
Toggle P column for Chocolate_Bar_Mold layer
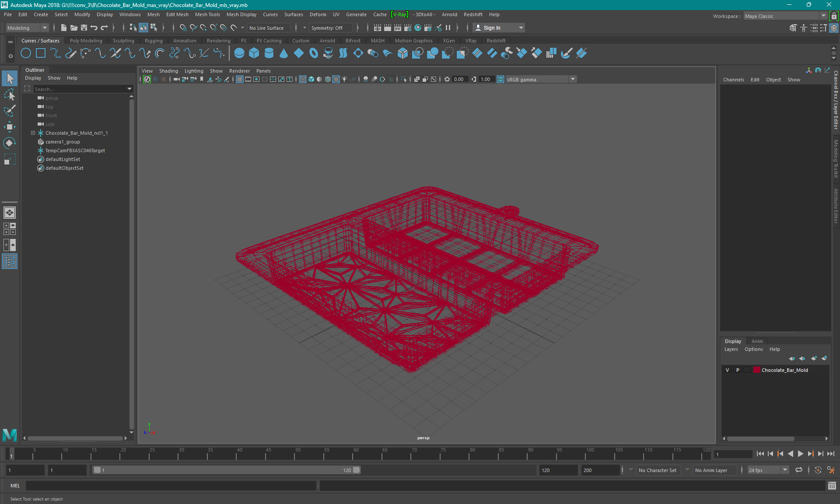737,370
